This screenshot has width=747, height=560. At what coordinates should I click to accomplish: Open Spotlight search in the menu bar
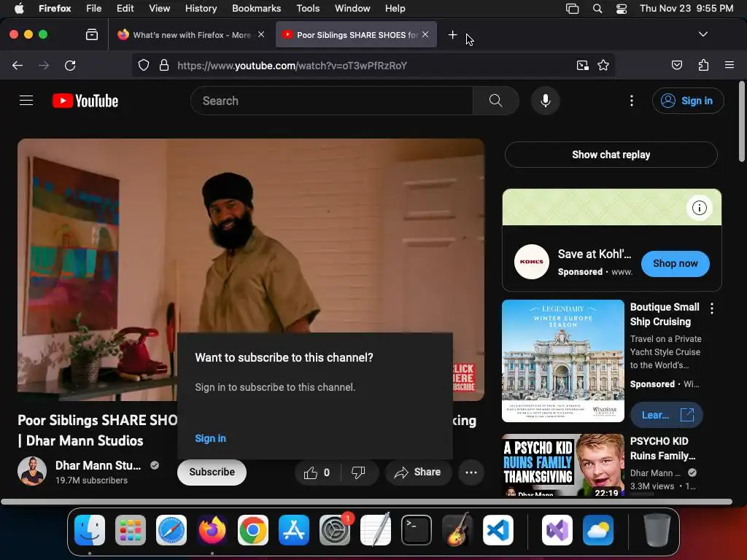pos(597,9)
